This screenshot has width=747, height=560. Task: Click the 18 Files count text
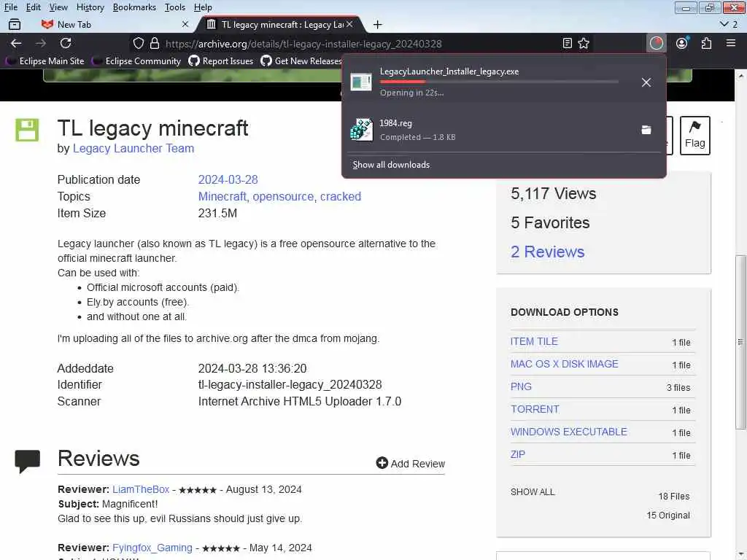coord(673,496)
